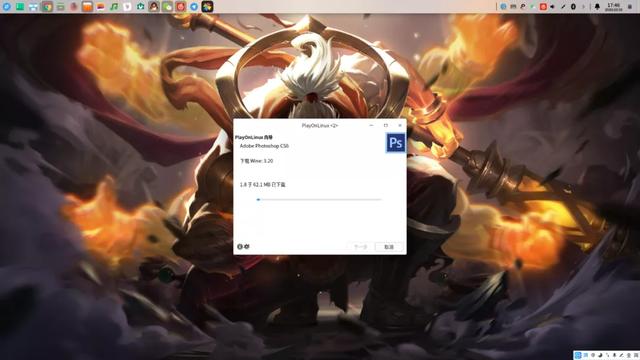The height and width of the screenshot is (360, 640).
Task: Click the blue circle tray icon
Action: pyautogui.click(x=503, y=7)
